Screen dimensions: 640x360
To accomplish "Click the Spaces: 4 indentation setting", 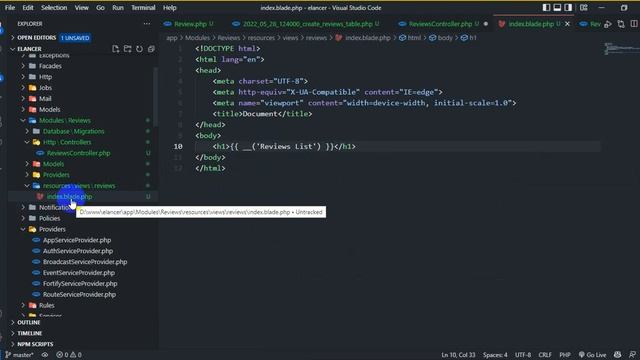I will click(x=495, y=355).
